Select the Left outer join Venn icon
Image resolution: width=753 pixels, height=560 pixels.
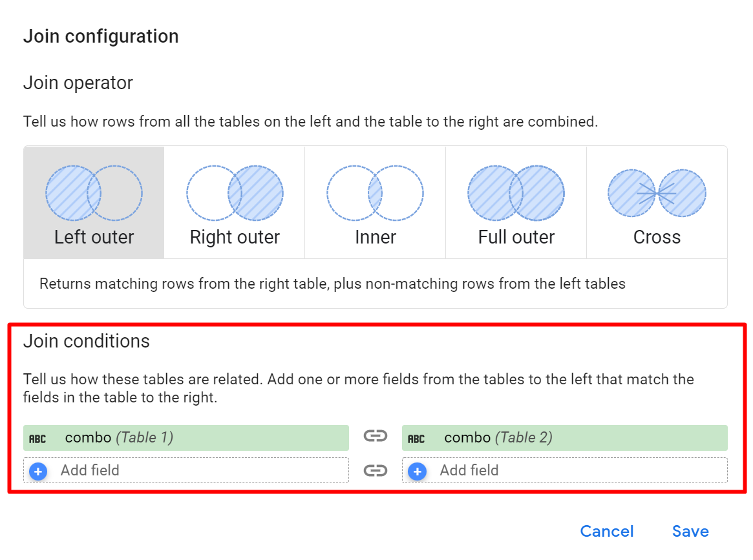(94, 193)
